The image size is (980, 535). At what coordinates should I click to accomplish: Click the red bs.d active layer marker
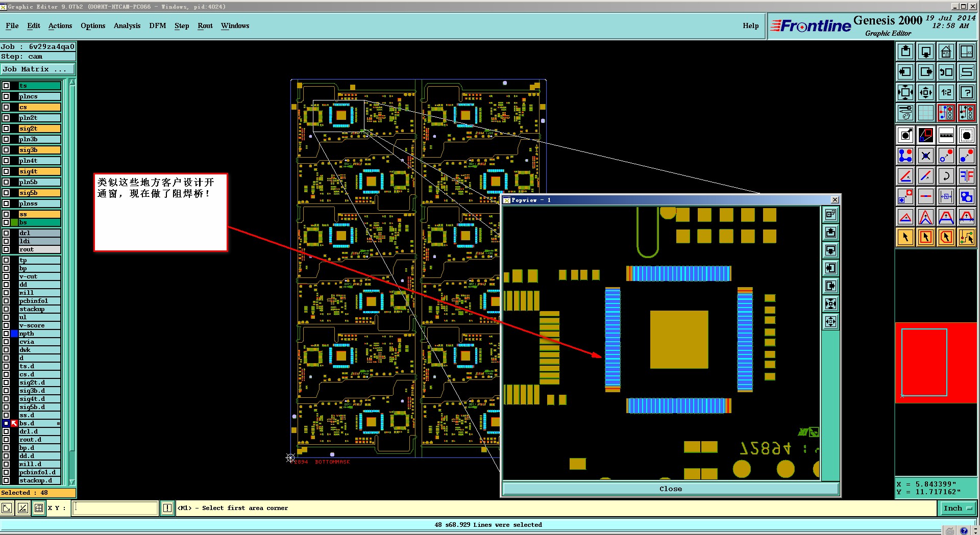[x=14, y=423]
